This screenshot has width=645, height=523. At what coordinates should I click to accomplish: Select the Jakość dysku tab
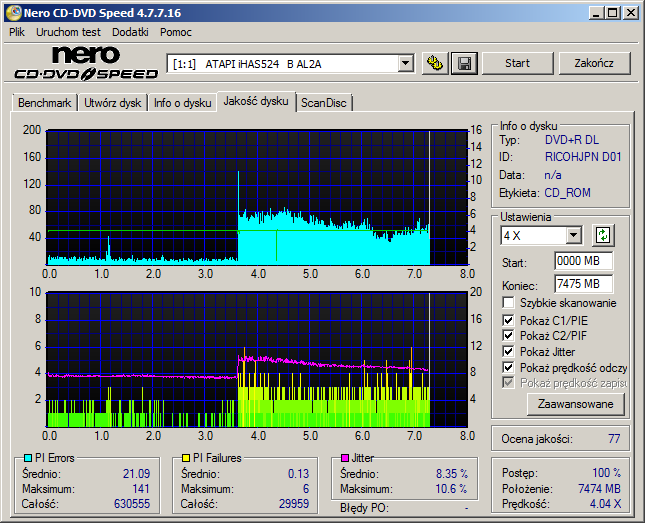(256, 101)
